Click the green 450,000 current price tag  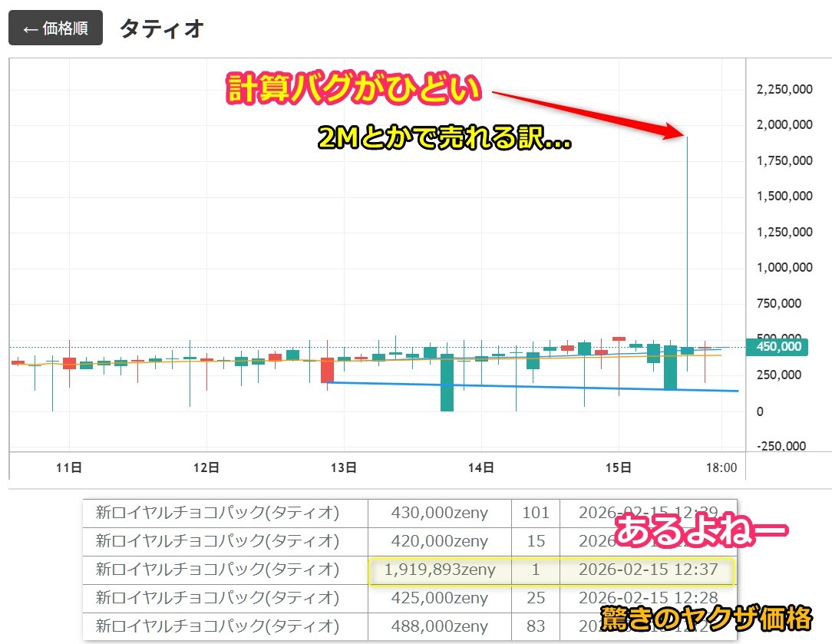click(776, 347)
